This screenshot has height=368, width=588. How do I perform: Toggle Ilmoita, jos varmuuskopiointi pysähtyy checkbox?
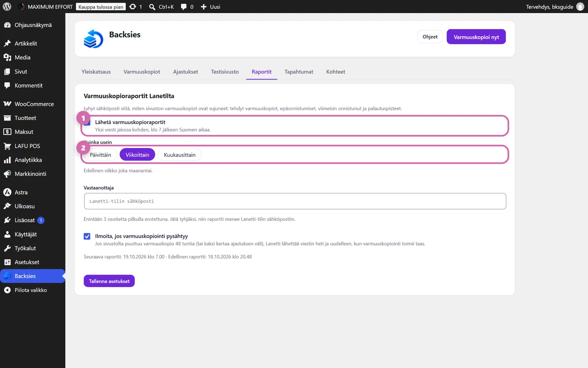pos(87,236)
